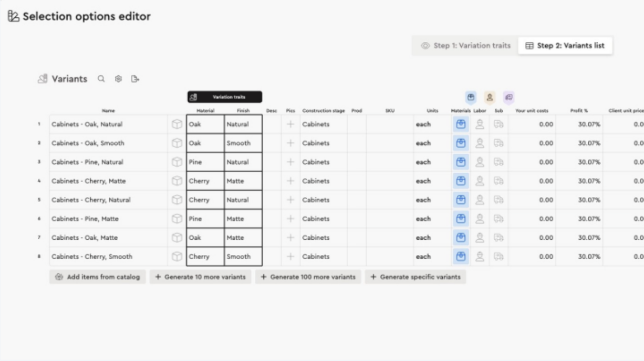The height and width of the screenshot is (361, 644).
Task: Click Add items from catalog button
Action: 98,277
